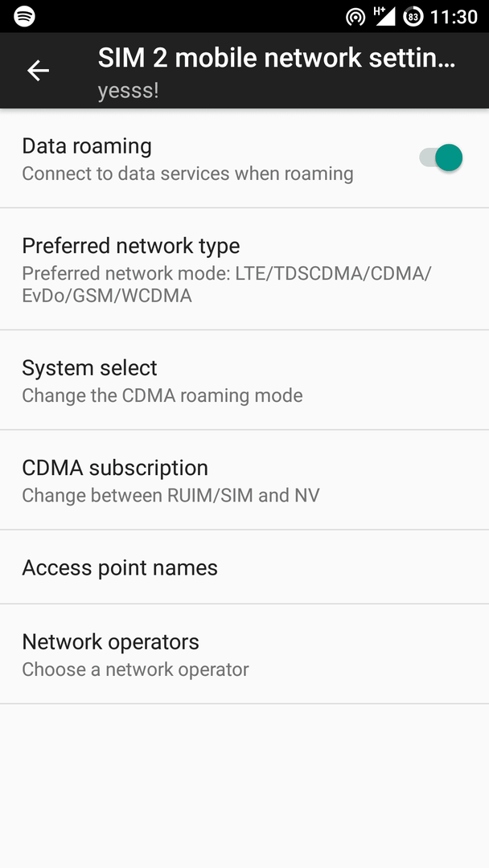Tap 'Change between RUIM/SIM and NV' text

171,495
